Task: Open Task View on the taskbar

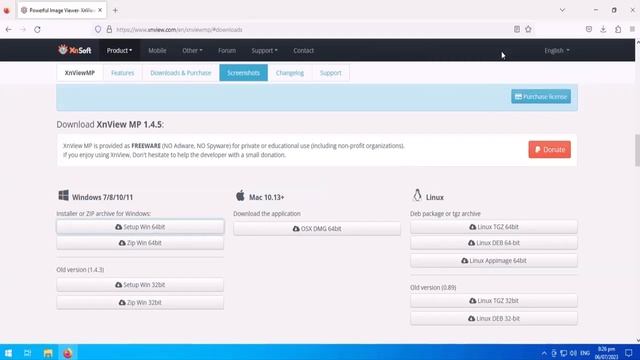Action: [x=27, y=353]
